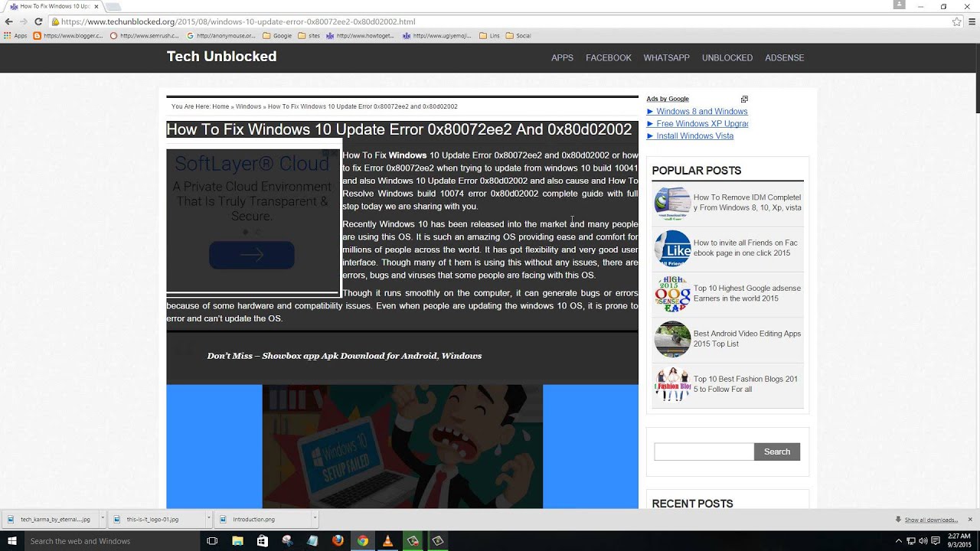This screenshot has height=551, width=980.
Task: Click the Fashion Blogs post thumbnail
Action: tap(672, 385)
